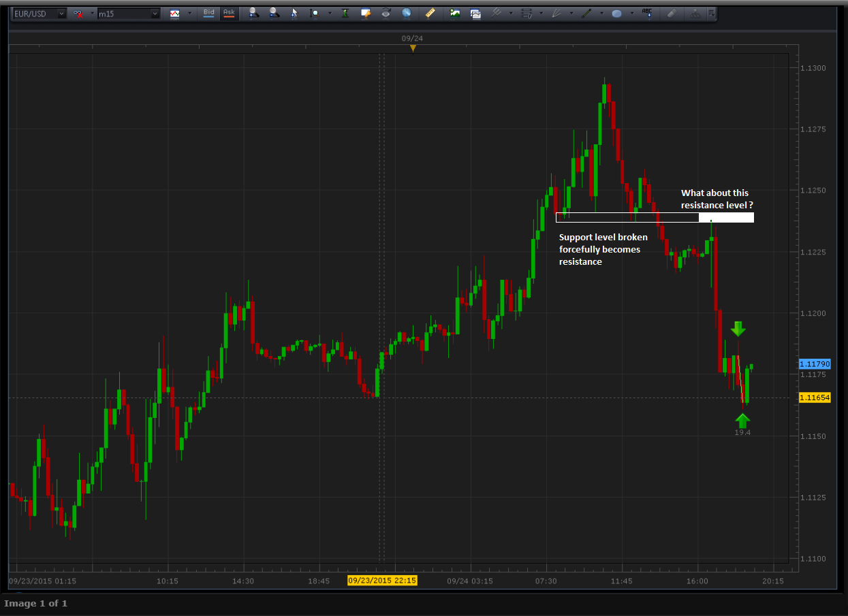Expand the ellipse shape dropdown arrow

point(631,13)
